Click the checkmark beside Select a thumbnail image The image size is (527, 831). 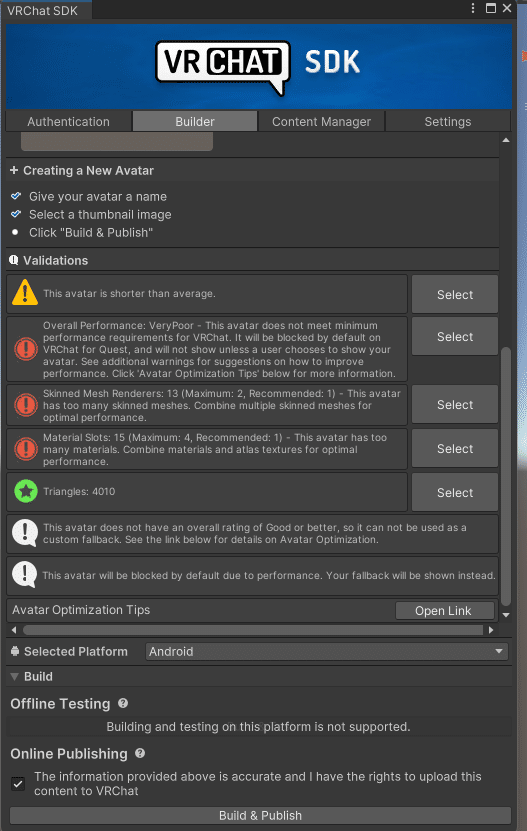pyautogui.click(x=16, y=214)
